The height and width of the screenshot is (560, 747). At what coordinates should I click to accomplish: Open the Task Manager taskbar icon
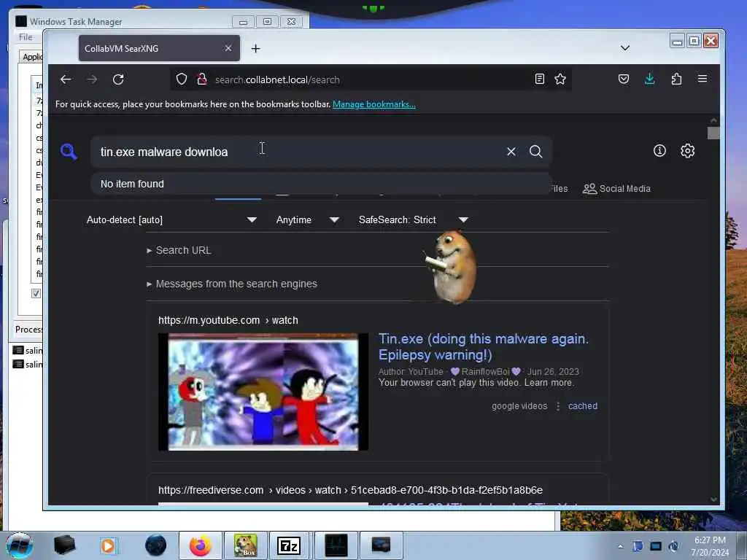click(x=336, y=545)
